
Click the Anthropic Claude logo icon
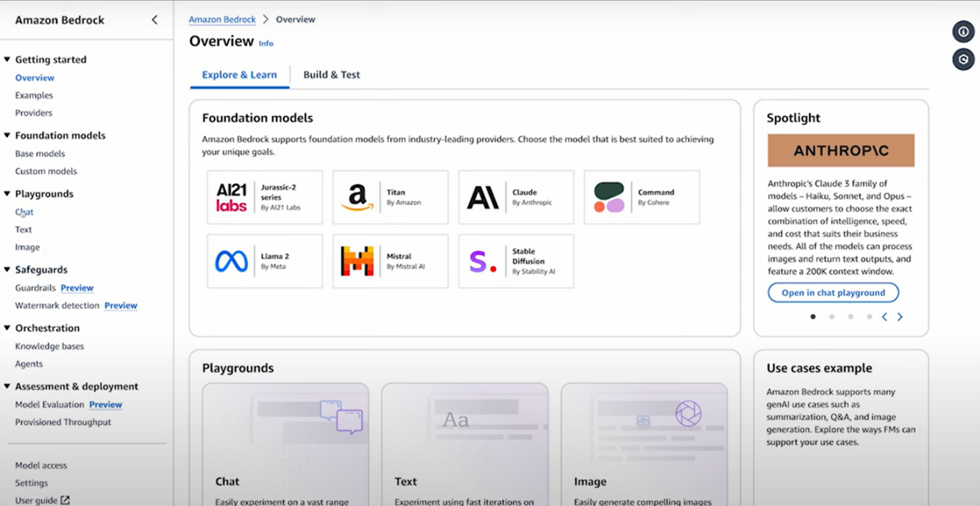pos(482,197)
